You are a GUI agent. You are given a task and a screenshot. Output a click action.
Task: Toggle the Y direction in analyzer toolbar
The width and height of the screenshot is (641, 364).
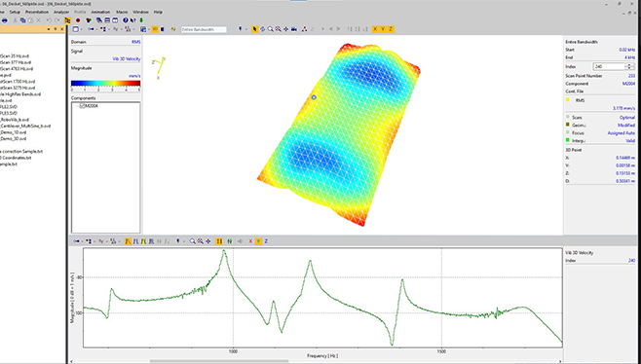point(258,241)
